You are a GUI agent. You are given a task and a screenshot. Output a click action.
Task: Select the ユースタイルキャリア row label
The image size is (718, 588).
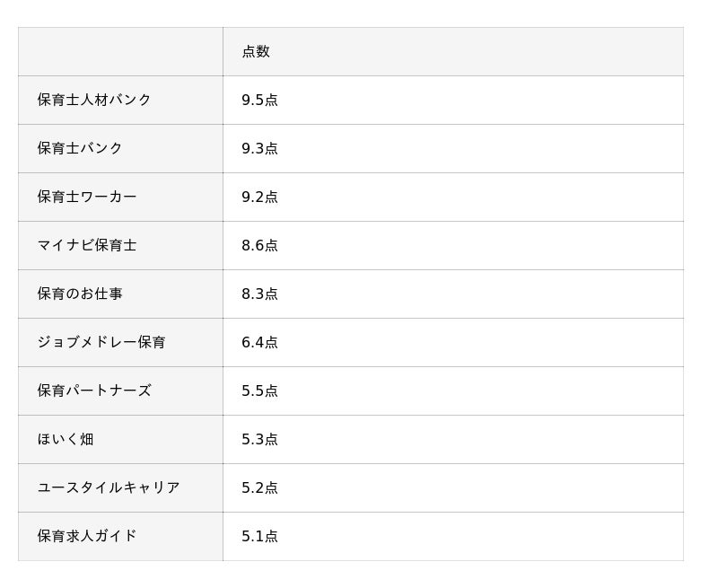(x=109, y=487)
